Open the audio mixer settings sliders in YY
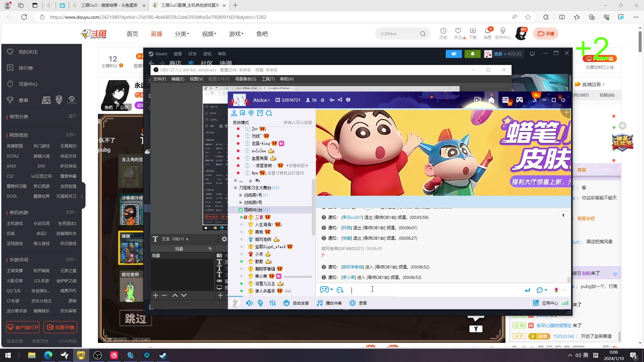 point(273,303)
